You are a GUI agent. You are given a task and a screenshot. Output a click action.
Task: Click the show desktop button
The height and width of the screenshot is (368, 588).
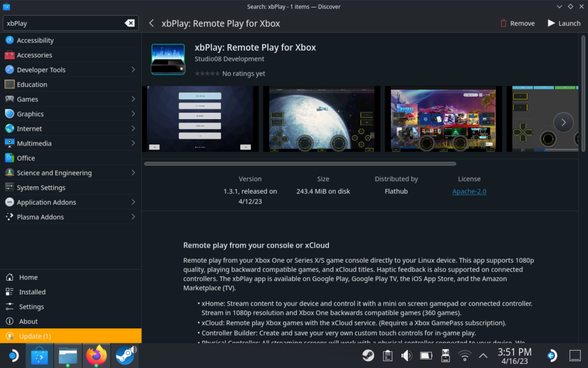[575, 355]
